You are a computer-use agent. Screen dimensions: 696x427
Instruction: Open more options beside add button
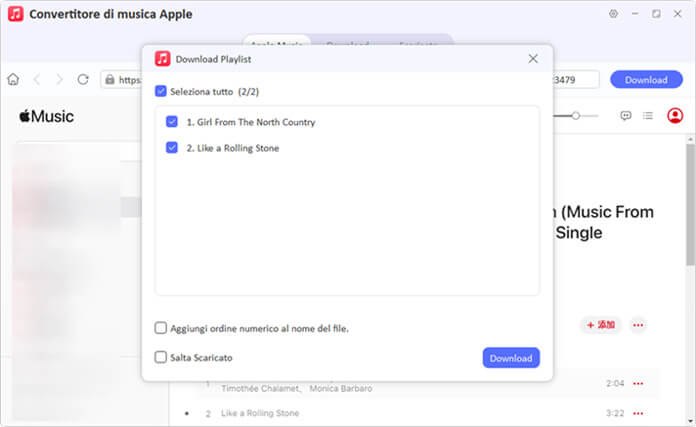pyautogui.click(x=638, y=325)
